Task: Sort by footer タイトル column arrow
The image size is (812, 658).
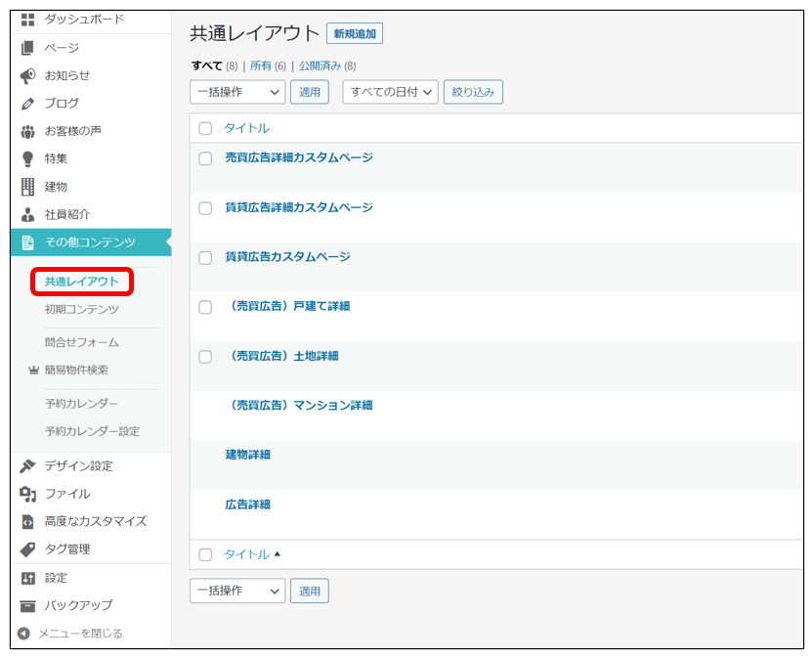Action: 278,553
